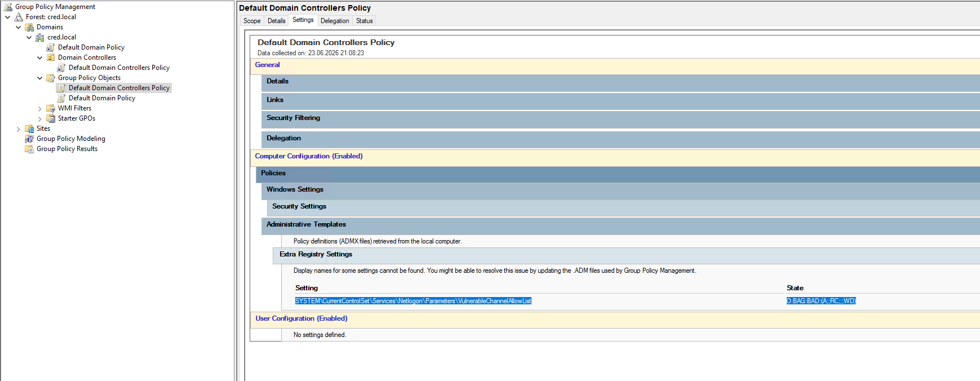Collapse the Group Policy Objects node
The image size is (980, 381).
(40, 78)
